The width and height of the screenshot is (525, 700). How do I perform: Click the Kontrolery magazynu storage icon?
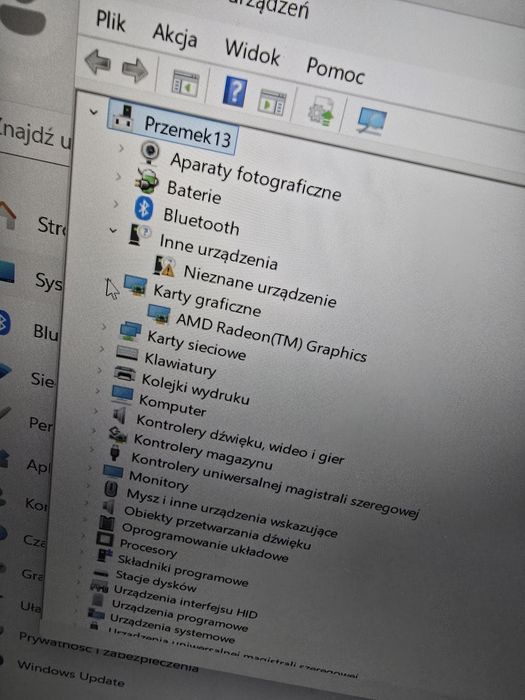click(x=117, y=434)
